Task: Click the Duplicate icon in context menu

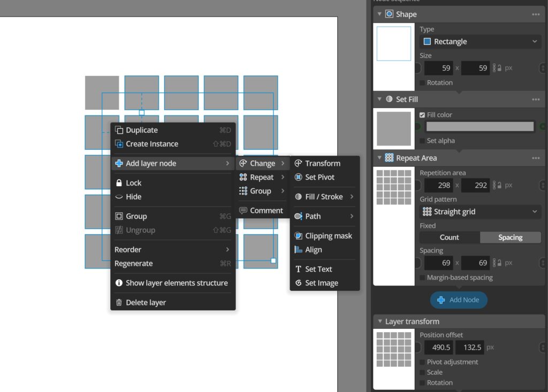Action: [119, 130]
